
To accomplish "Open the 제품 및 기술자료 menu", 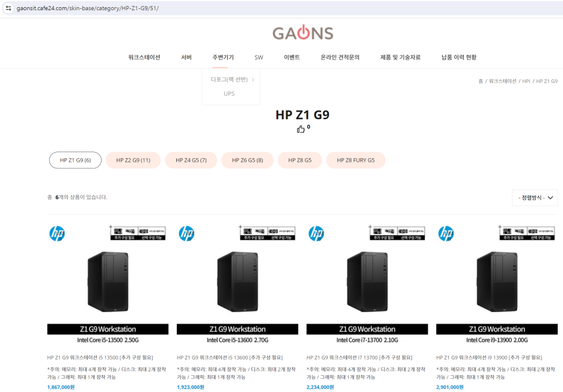I will click(x=401, y=58).
